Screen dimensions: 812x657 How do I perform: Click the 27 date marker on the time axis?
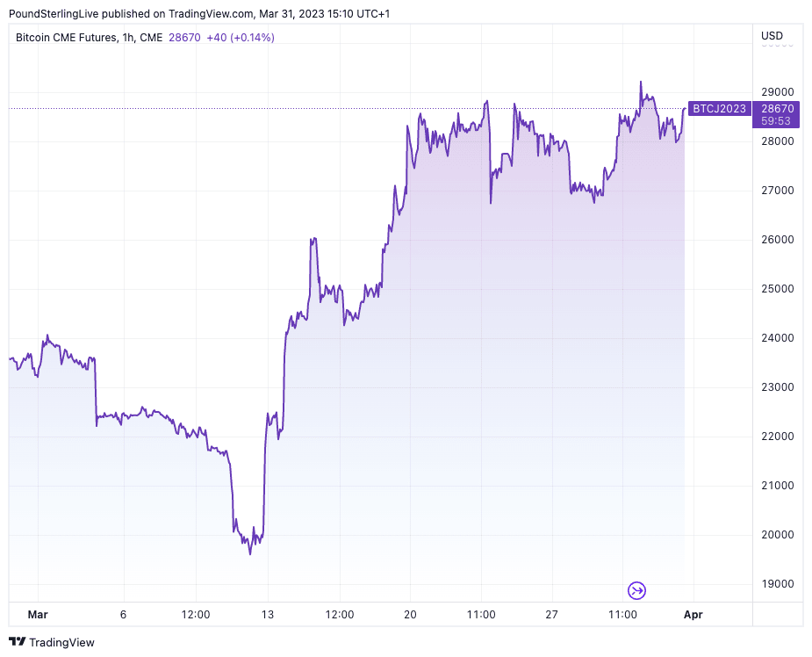coord(552,615)
